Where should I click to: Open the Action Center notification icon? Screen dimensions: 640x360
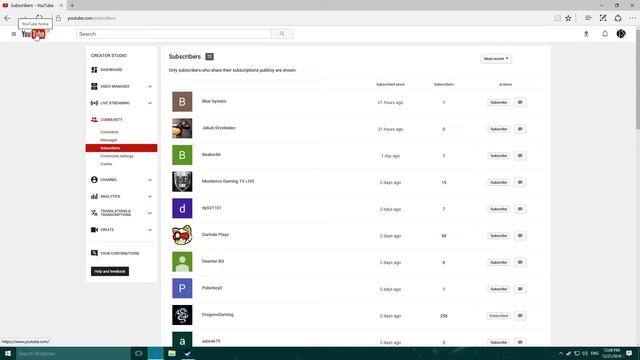tap(629, 353)
